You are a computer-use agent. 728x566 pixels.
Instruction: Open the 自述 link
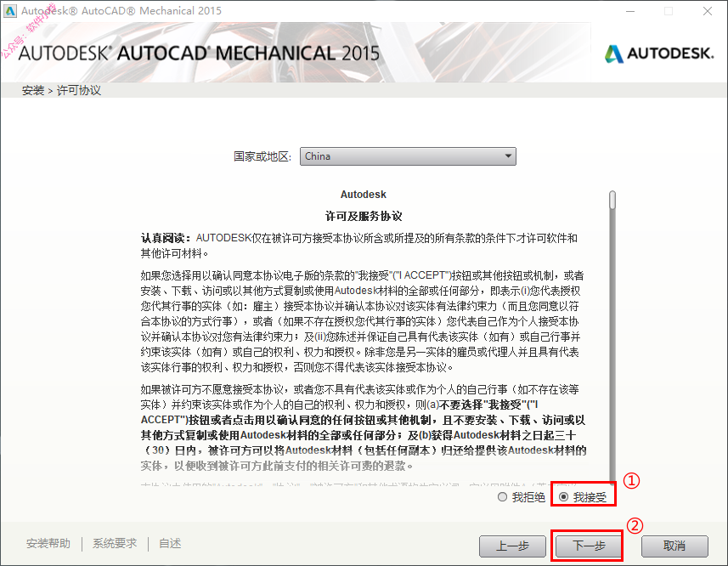(x=170, y=543)
